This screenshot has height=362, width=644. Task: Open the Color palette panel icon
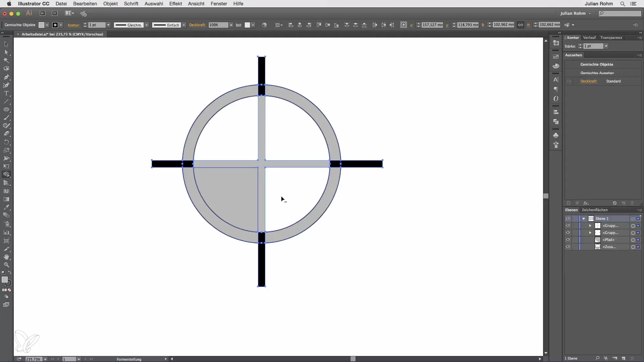tap(556, 66)
